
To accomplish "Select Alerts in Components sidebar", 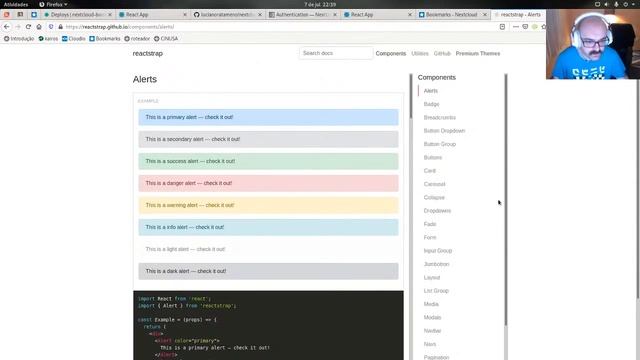I will [x=431, y=91].
